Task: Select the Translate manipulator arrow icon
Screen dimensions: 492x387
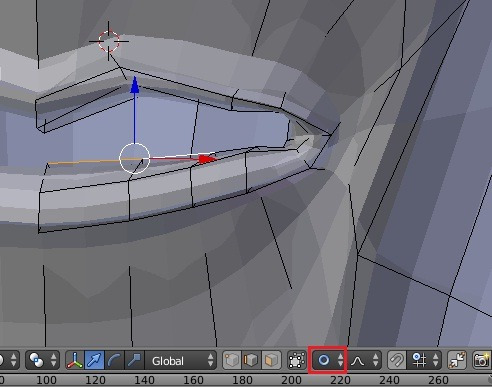Action: point(95,360)
